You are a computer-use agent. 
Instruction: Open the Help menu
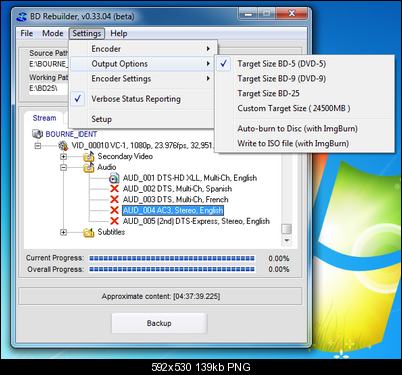(119, 33)
